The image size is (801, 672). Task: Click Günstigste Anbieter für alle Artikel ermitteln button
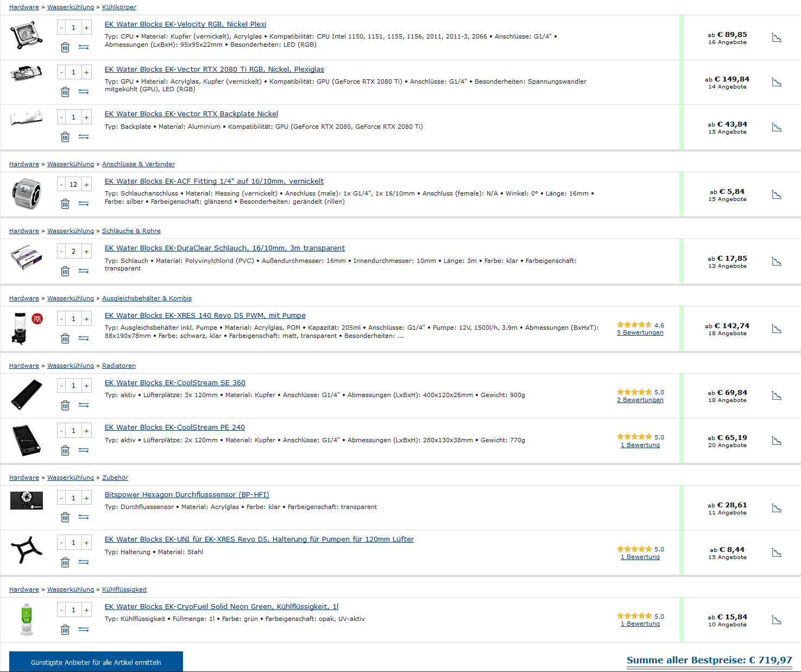96,662
